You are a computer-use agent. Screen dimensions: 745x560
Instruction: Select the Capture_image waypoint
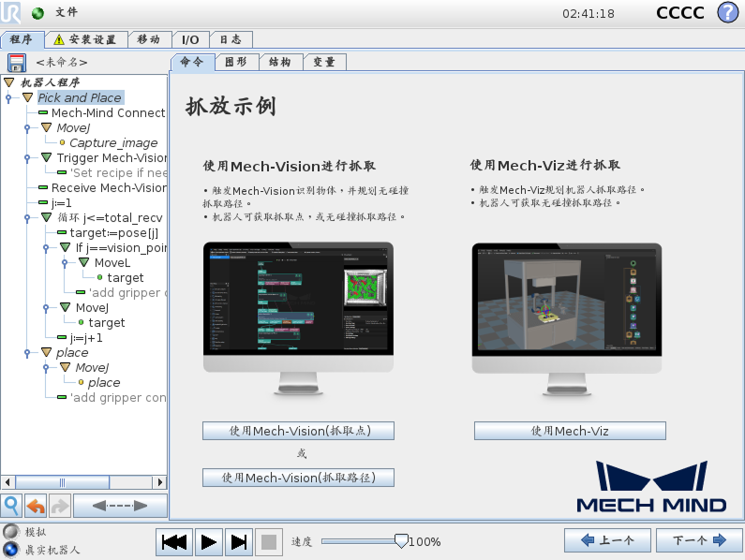click(x=109, y=143)
